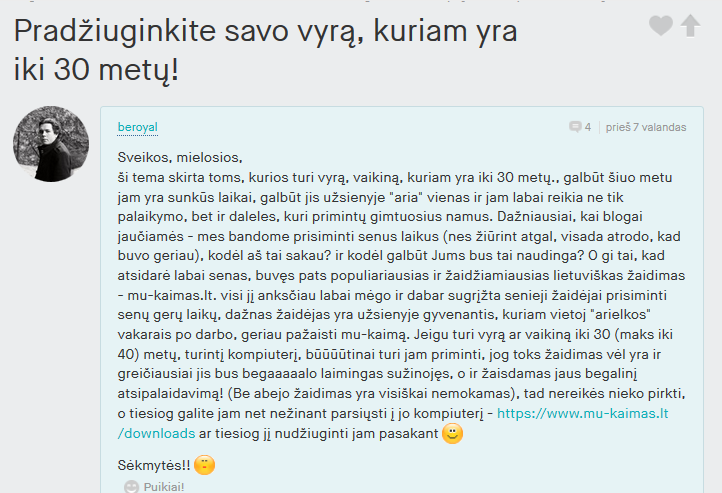Click the 'prieš 7 valandas' timestamp
Image resolution: width=722 pixels, height=493 pixels.
click(x=646, y=127)
